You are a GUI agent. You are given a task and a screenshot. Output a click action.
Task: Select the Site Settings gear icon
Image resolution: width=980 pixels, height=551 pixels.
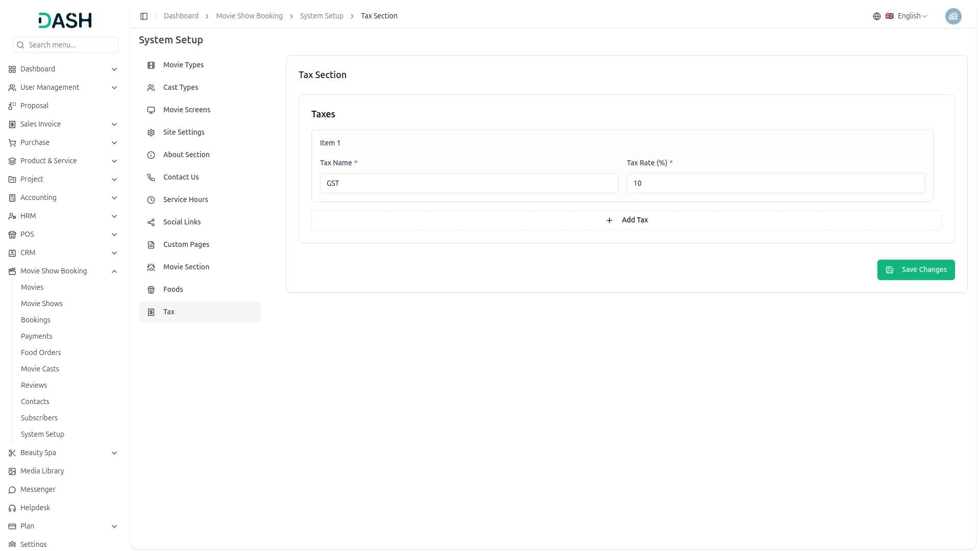tap(151, 133)
